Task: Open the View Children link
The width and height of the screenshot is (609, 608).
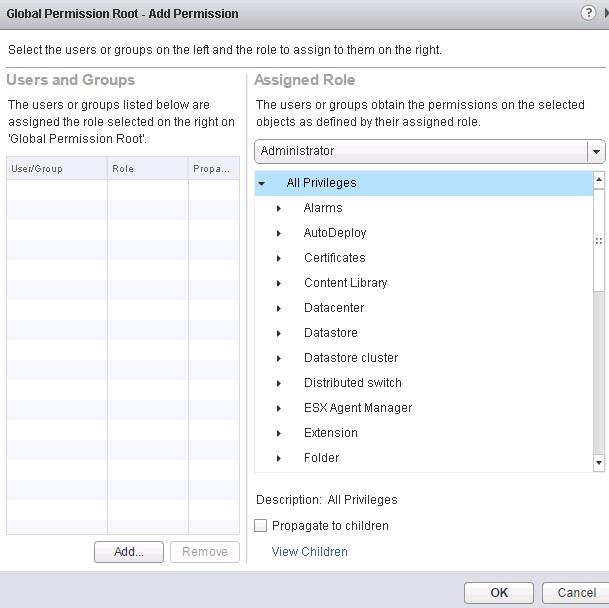Action: [310, 551]
